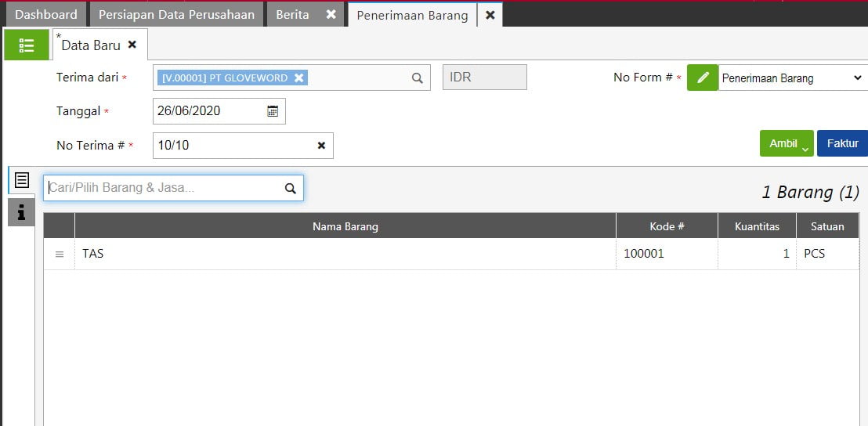The height and width of the screenshot is (426, 868).
Task: Click the Nama Barang column header
Action: tap(345, 226)
